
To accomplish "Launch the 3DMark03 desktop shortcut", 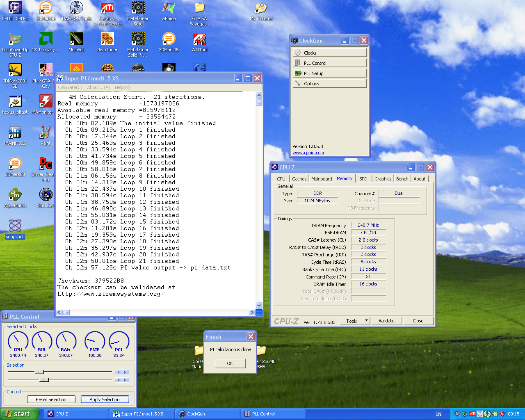I will pos(15,167).
